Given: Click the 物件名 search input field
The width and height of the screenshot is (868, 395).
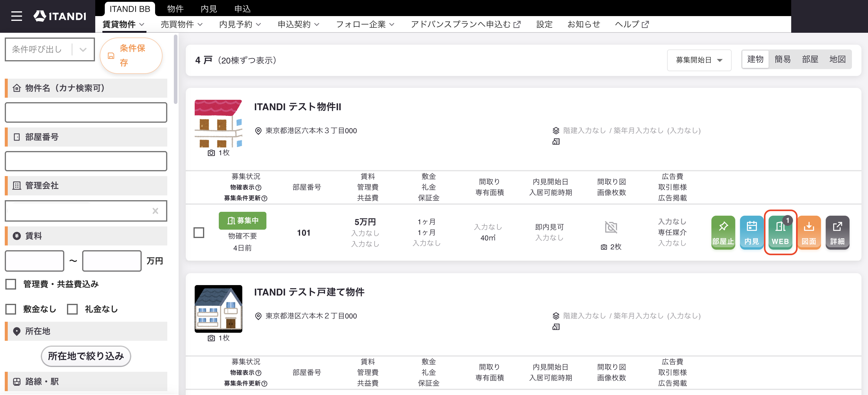Looking at the screenshot, I should point(86,112).
